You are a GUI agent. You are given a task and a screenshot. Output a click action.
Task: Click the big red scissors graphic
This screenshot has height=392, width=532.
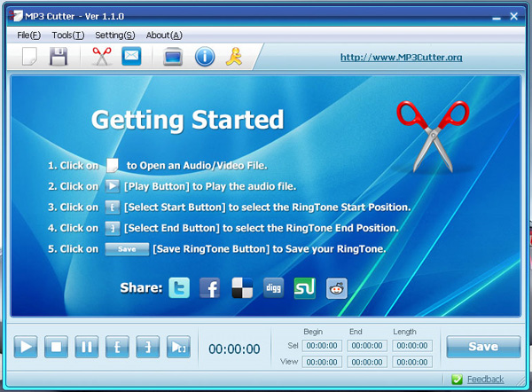coord(434,136)
